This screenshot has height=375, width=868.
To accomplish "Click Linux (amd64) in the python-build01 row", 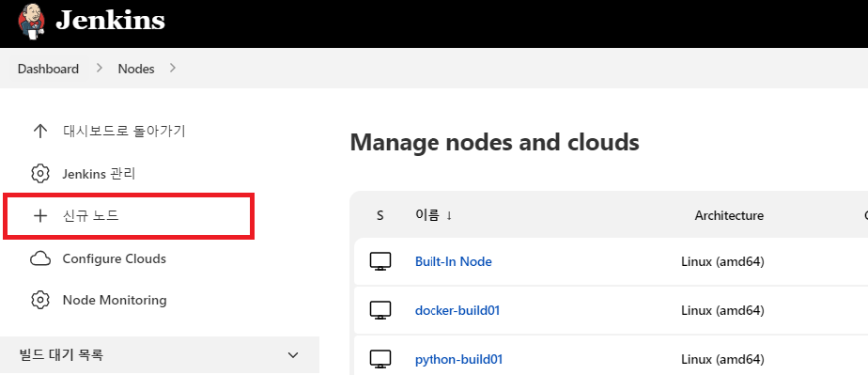I will (722, 359).
